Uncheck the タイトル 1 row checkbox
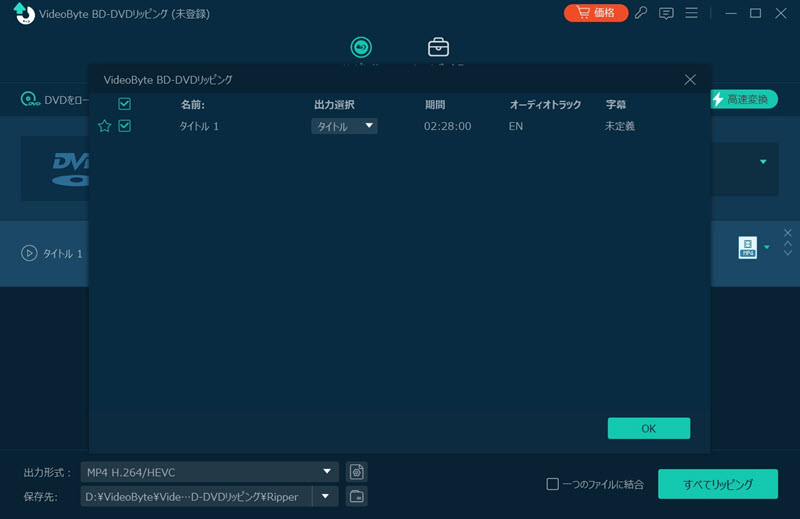 pos(124,126)
